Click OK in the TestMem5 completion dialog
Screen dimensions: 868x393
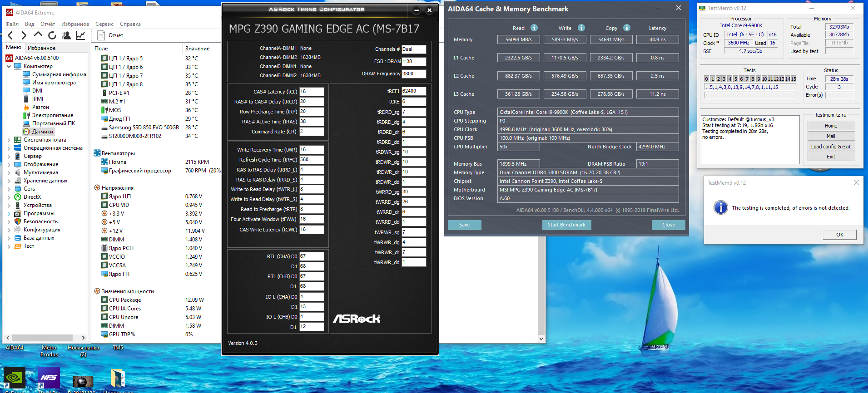(839, 235)
